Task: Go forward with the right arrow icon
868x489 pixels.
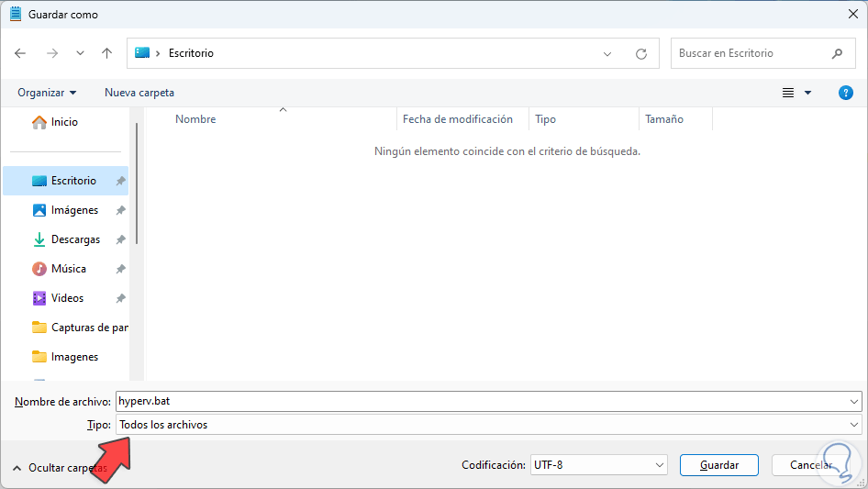Action: tap(52, 53)
